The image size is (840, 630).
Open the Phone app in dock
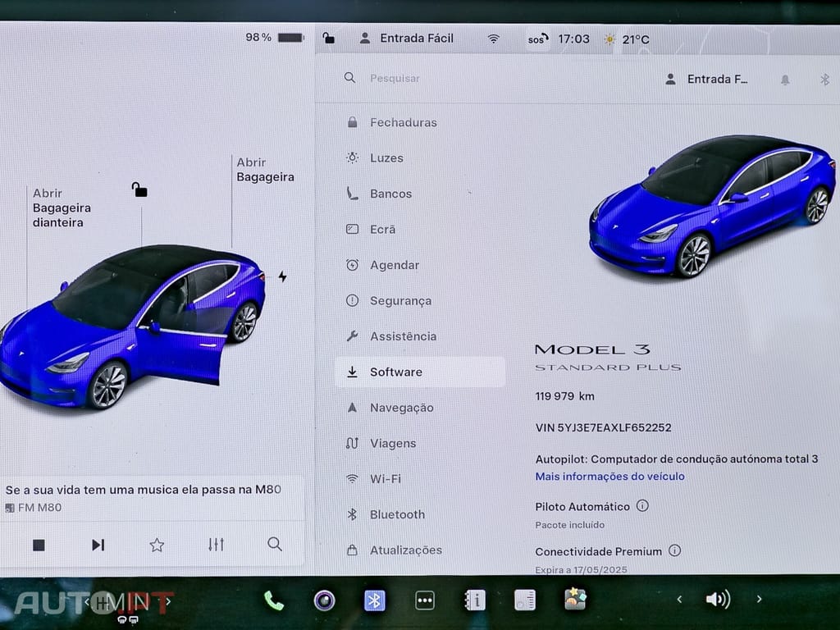point(273,600)
